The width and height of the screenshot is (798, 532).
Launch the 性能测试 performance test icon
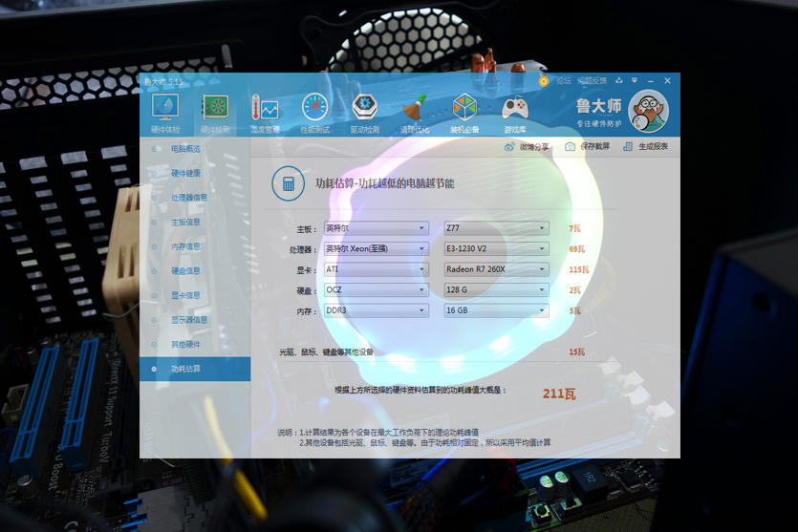[315, 108]
